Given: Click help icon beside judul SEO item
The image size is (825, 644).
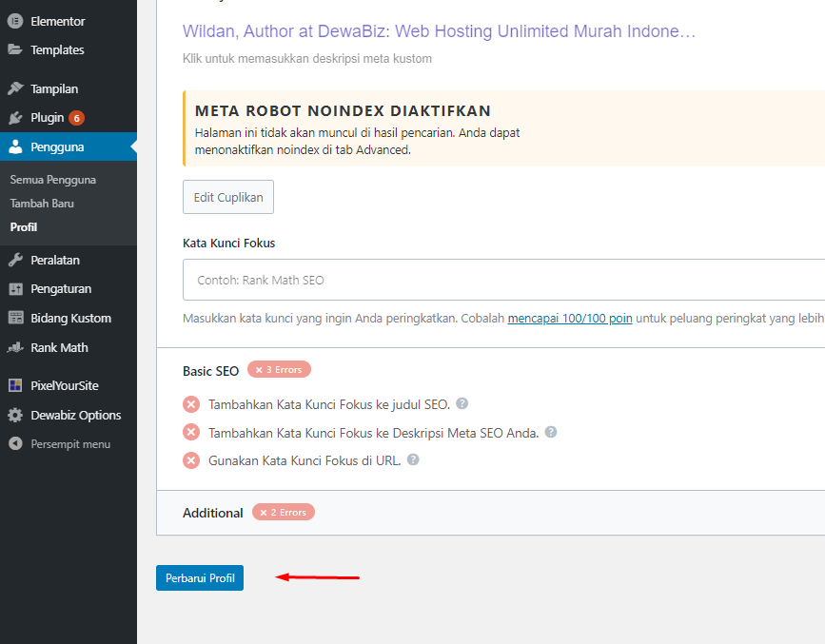Looking at the screenshot, I should [x=462, y=403].
